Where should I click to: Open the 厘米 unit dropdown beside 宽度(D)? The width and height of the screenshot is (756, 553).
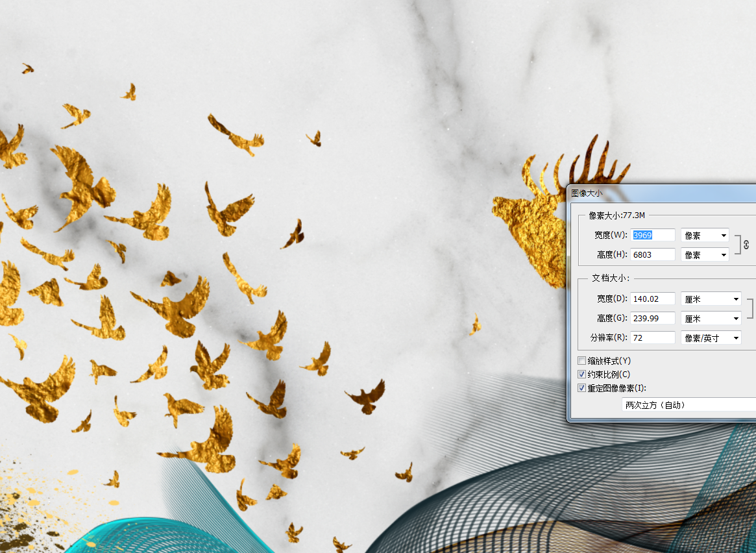point(711,299)
